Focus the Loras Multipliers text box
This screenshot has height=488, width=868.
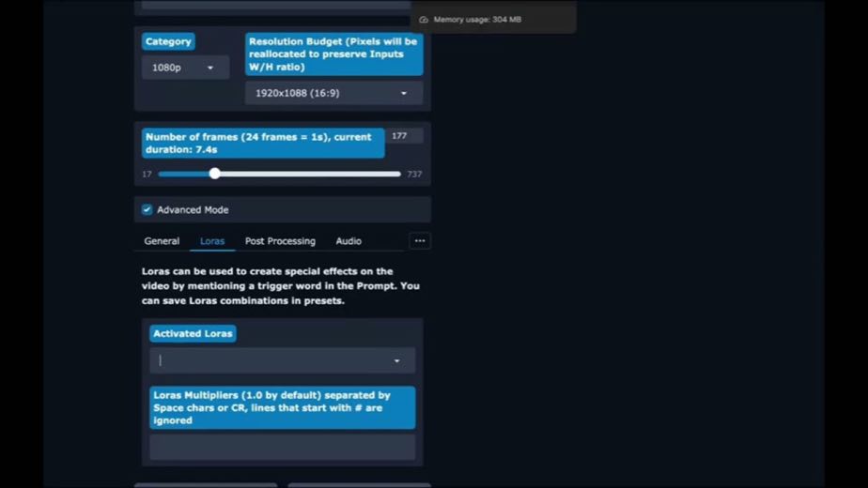(283, 447)
